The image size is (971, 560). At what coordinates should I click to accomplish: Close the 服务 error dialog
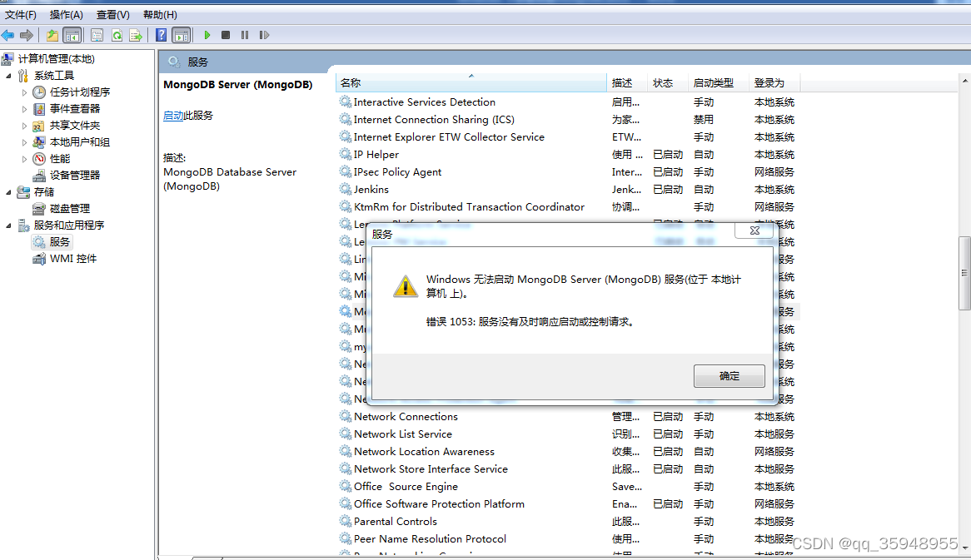[x=754, y=230]
